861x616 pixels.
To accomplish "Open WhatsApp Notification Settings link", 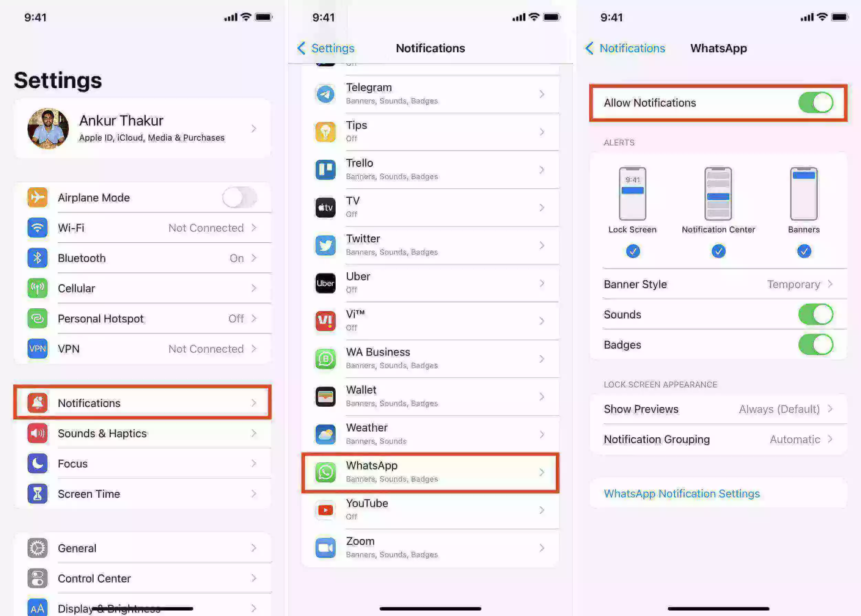I will pyautogui.click(x=681, y=493).
